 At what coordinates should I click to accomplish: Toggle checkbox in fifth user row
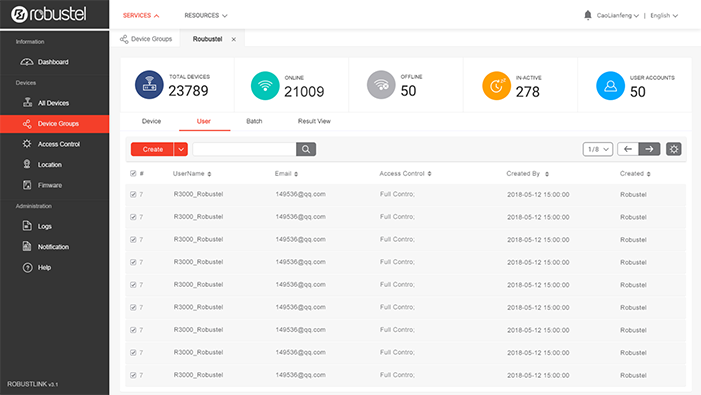tap(133, 285)
